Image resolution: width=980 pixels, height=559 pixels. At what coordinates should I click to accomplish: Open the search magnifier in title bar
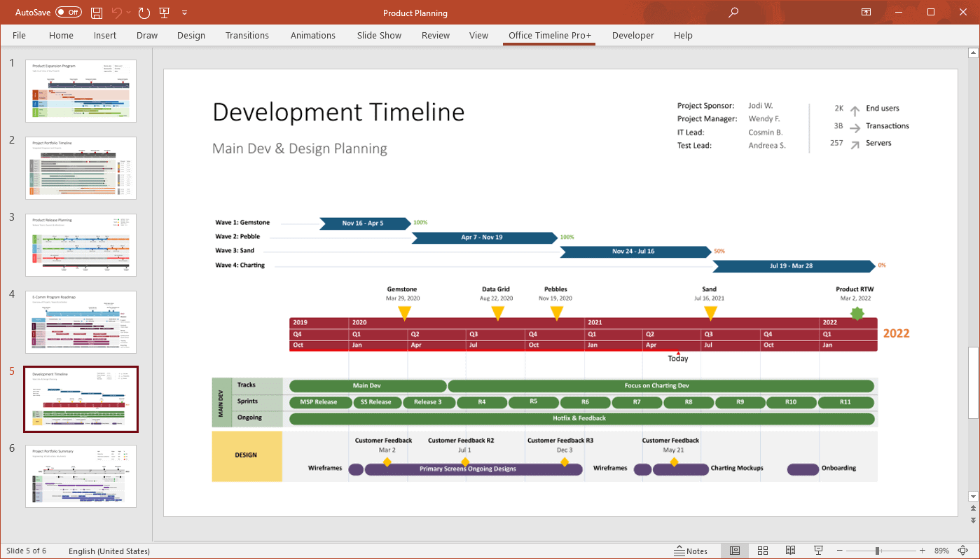pos(733,13)
